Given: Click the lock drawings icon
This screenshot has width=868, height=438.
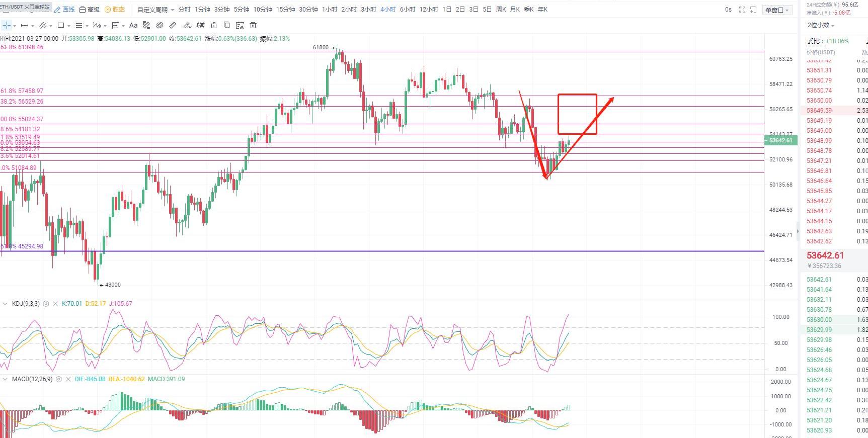Looking at the screenshot, I should tap(214, 25).
